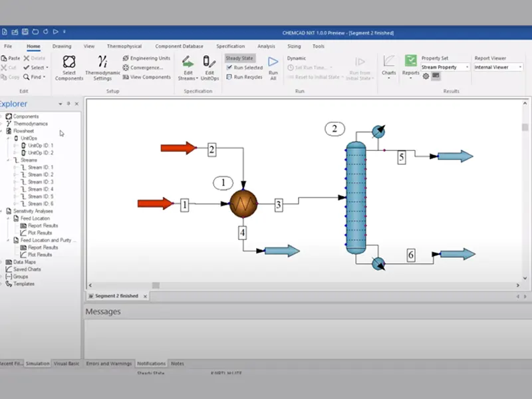Open Find dropdown arrow

click(x=44, y=77)
